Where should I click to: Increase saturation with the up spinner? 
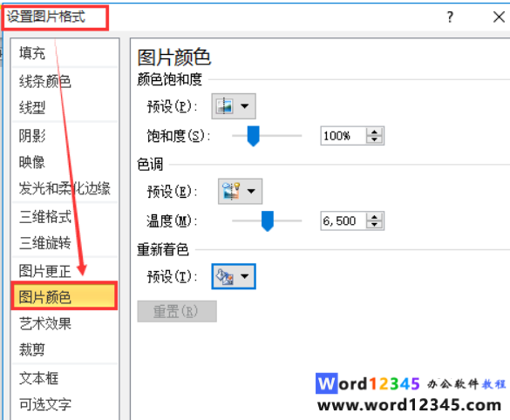tap(374, 132)
